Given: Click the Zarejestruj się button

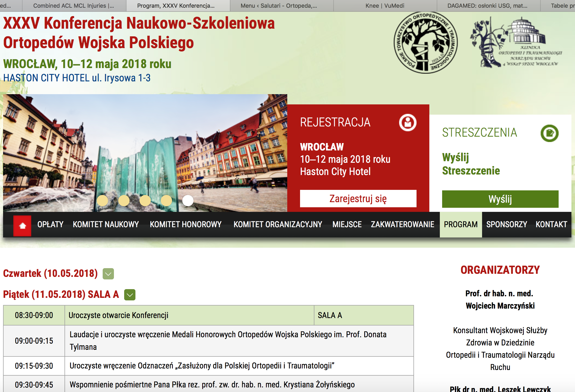Looking at the screenshot, I should tap(358, 199).
